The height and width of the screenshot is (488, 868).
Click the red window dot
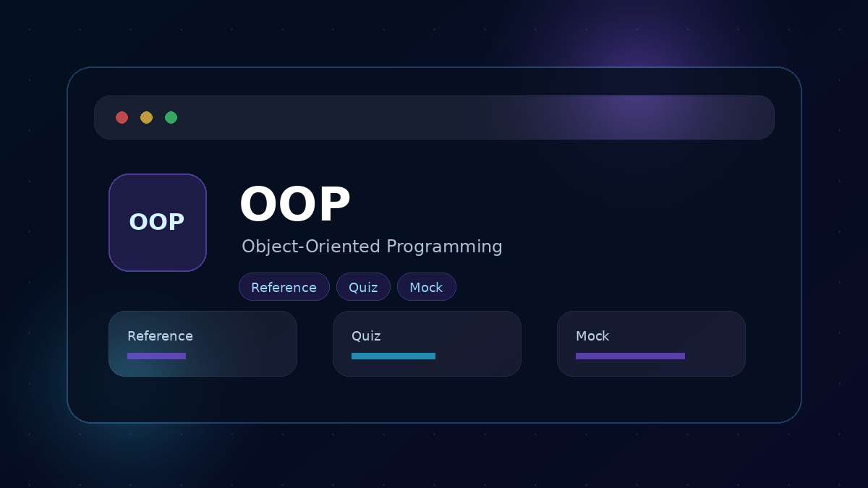(x=122, y=117)
